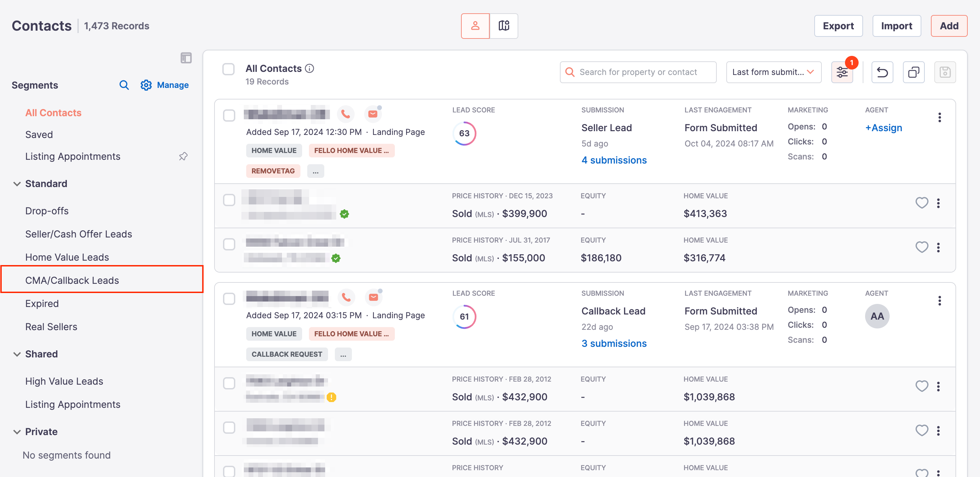Switch to map view icon
980x477 pixels.
[504, 26]
